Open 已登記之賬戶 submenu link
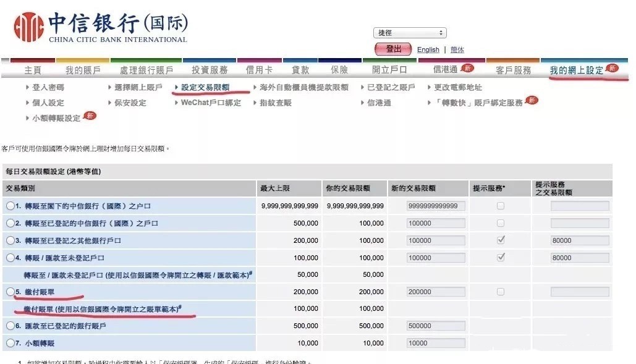This screenshot has width=636, height=364. pos(391,87)
